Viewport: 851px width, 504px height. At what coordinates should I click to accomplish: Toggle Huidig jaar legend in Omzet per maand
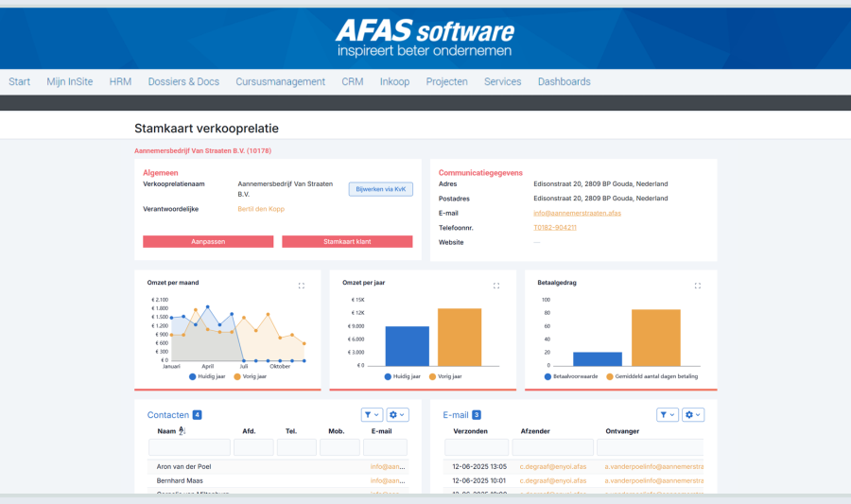point(207,376)
